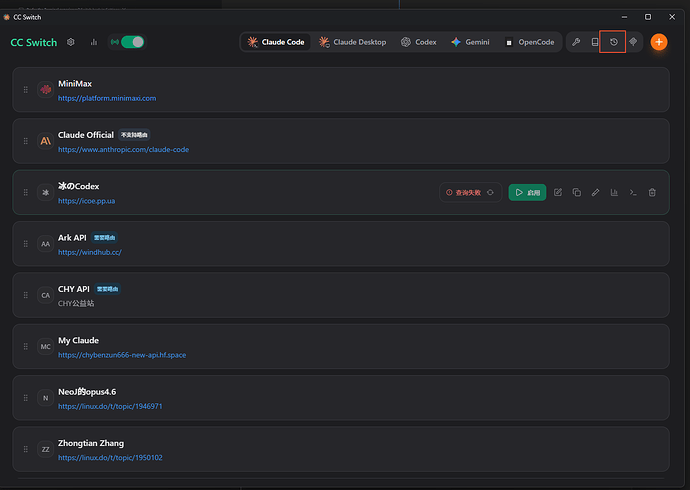Viewport: 690px width, 490px height.
Task: Click the AA avatar of Ark API
Action: coord(45,244)
